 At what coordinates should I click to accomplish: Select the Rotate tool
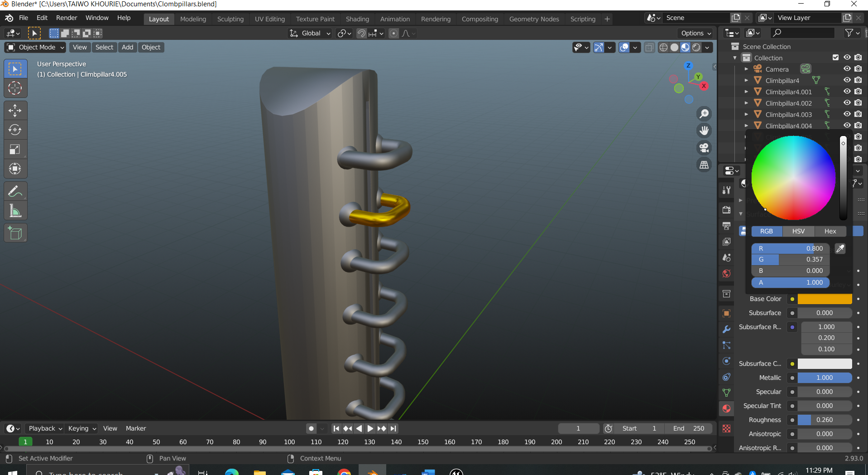coord(15,130)
